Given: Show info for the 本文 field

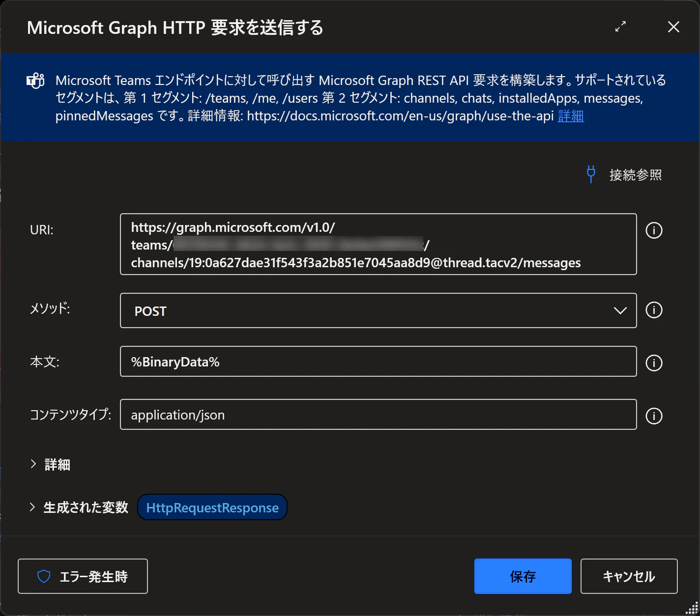Looking at the screenshot, I should click(x=654, y=363).
